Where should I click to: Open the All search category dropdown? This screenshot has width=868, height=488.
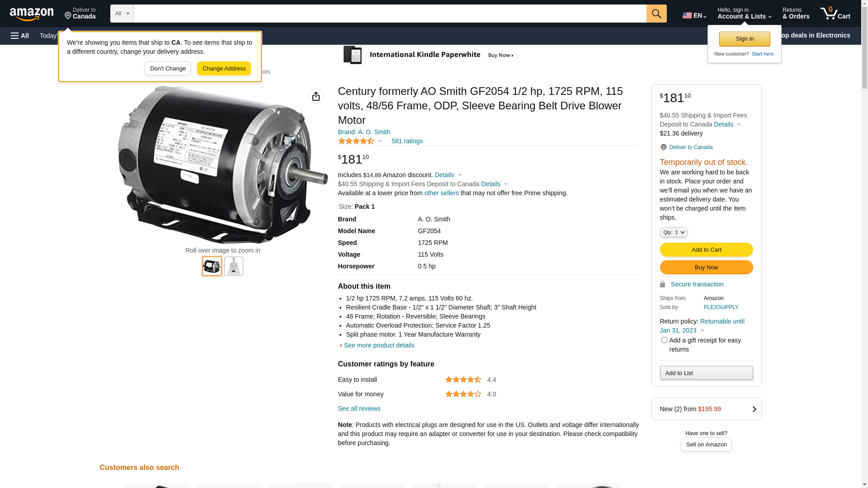(x=122, y=14)
